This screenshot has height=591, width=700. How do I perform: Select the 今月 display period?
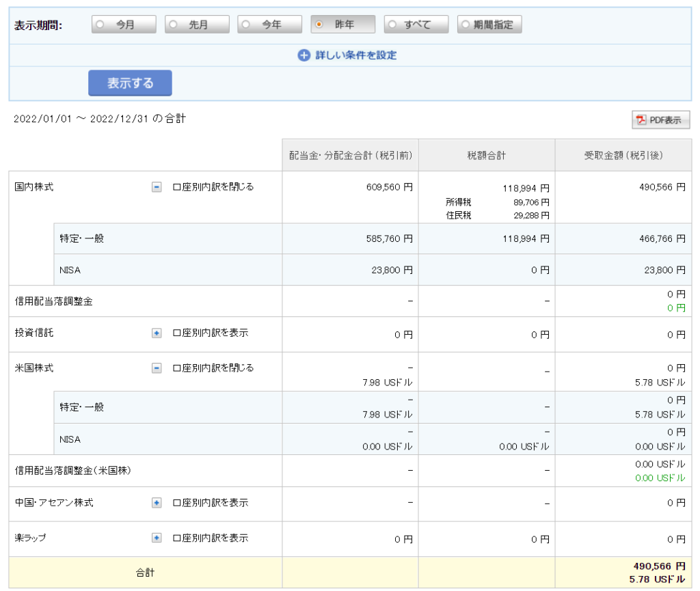point(124,25)
